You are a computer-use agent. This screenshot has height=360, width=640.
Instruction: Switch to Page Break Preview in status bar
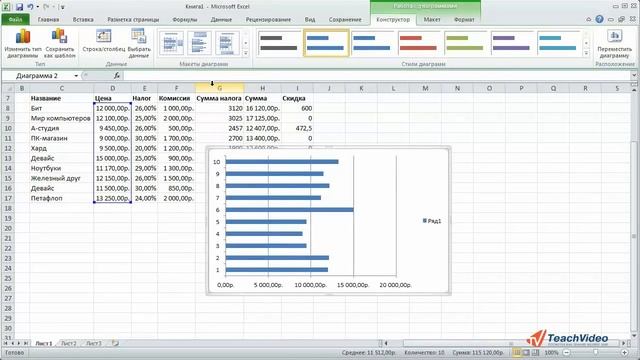(535, 352)
